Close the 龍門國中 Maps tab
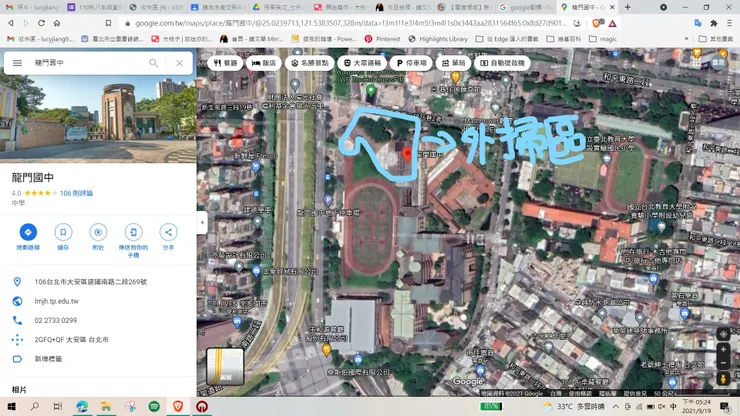 point(612,7)
